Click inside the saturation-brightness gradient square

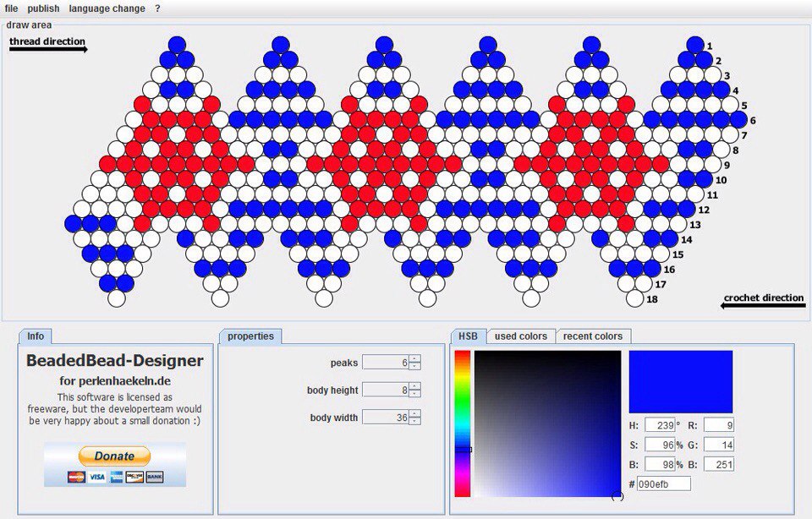[x=547, y=423]
